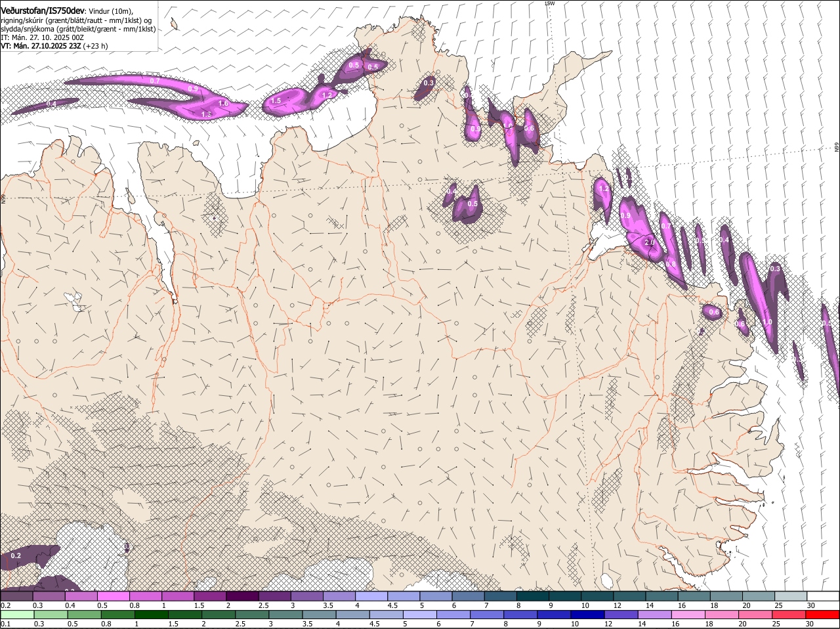Select the 2.0 precipitation label on the map
This screenshot has width=840, height=629.
point(650,242)
